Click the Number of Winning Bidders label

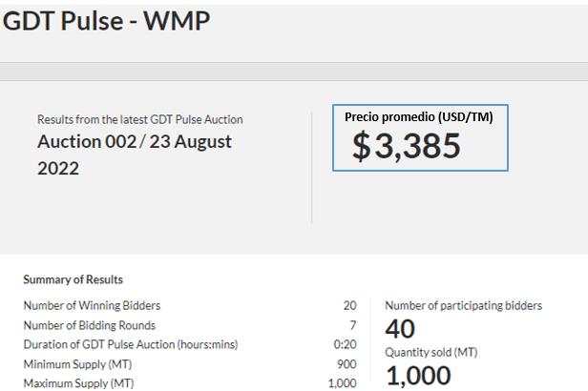point(92,306)
